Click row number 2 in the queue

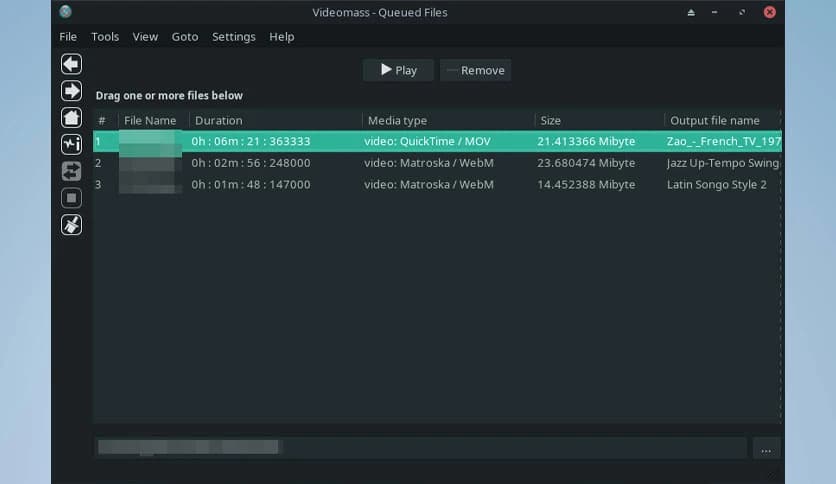[98, 163]
